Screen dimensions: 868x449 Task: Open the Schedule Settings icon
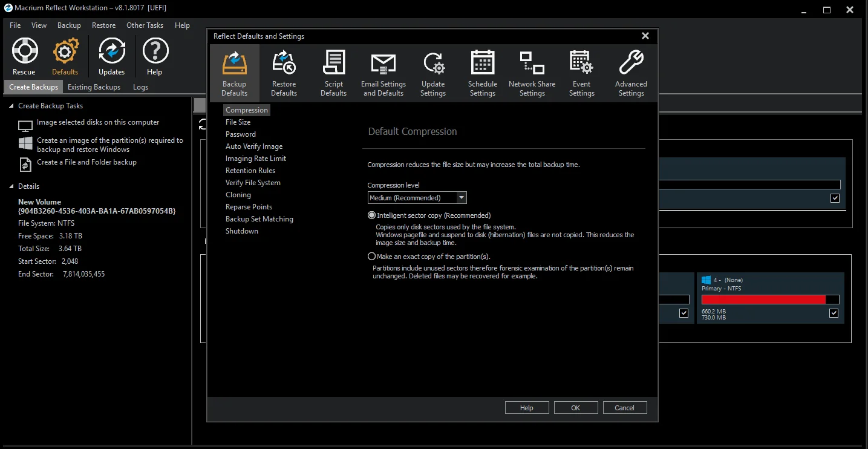(483, 64)
